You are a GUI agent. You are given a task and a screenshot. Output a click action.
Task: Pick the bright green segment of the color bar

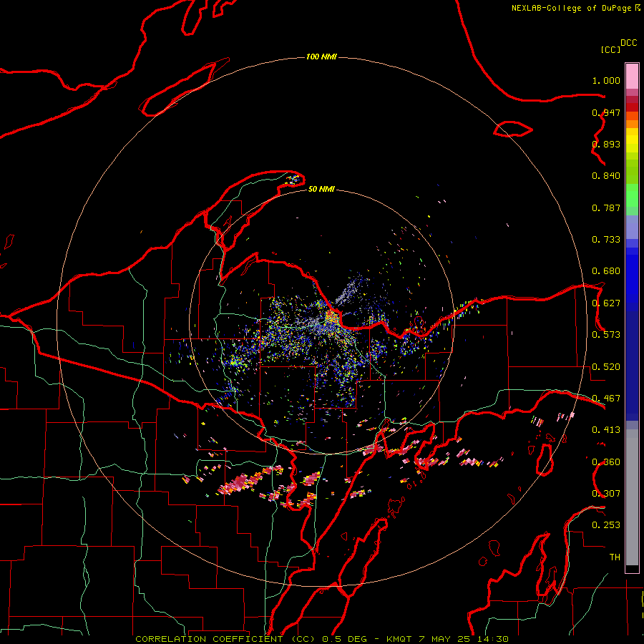(632, 195)
